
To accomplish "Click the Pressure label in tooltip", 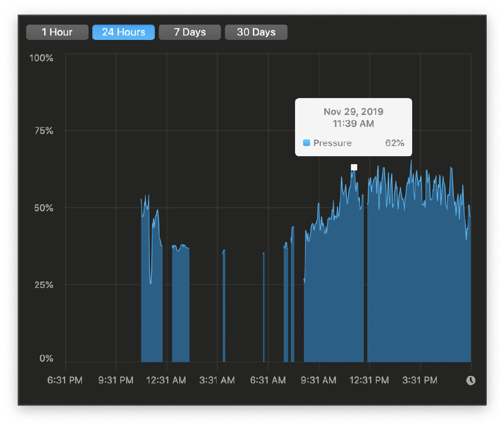I will tap(332, 143).
